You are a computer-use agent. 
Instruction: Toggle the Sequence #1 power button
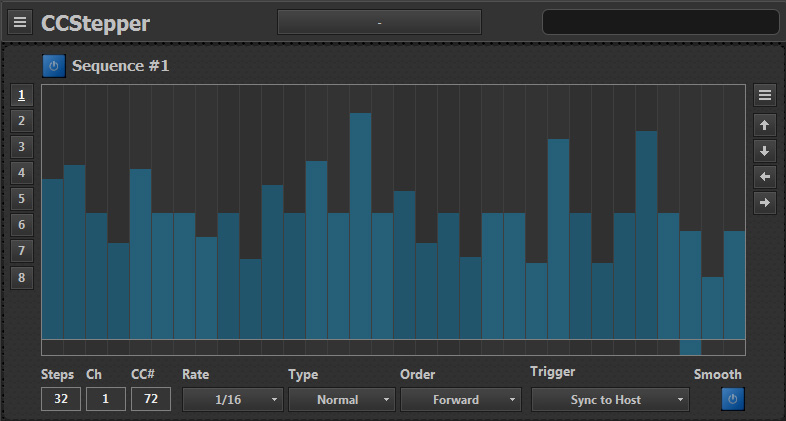(54, 66)
